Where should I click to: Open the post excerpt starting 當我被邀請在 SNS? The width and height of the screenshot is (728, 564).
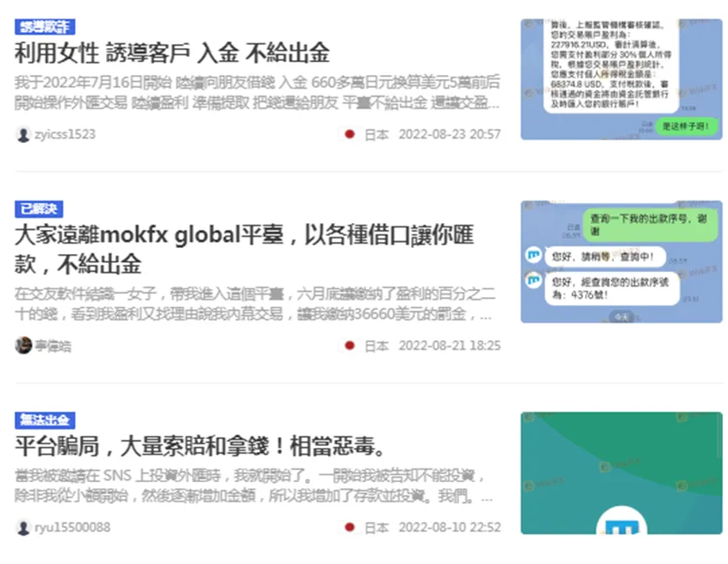(x=253, y=486)
